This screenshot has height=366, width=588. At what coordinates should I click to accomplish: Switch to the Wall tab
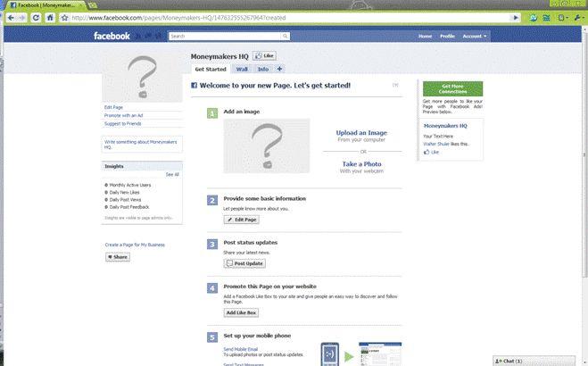[242, 69]
